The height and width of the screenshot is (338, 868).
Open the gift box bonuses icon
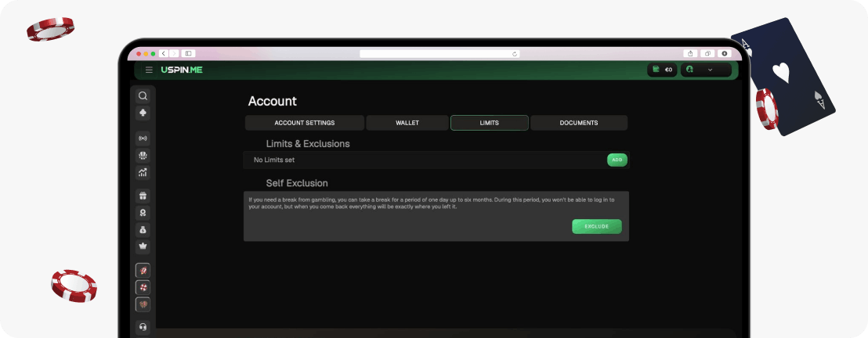pos(143,196)
